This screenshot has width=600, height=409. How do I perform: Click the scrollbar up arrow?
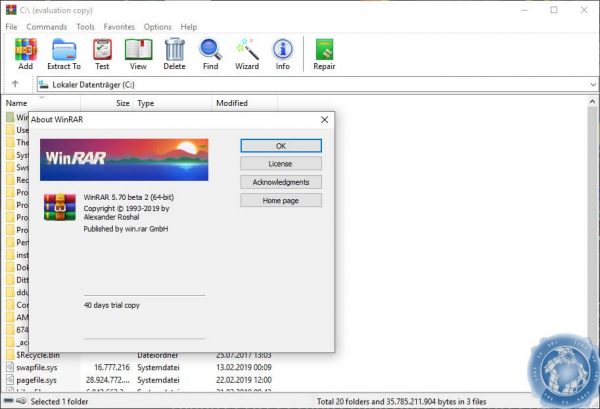[592, 102]
